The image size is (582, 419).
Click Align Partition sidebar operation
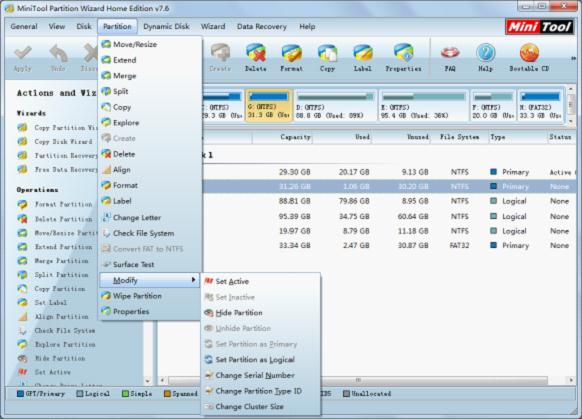53,317
